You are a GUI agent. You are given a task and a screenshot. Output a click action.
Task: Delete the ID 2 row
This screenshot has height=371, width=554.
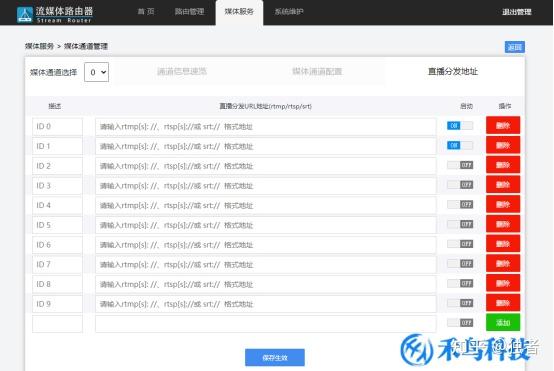503,165
